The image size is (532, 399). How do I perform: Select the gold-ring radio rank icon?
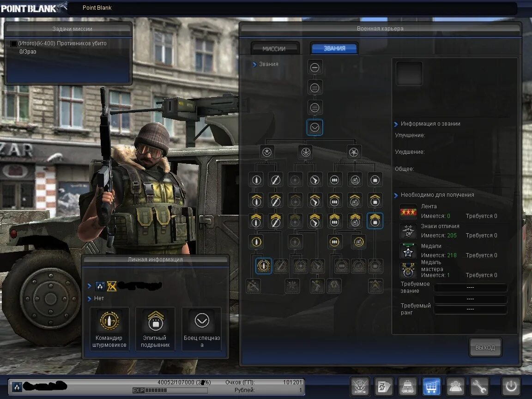pyautogui.click(x=358, y=242)
